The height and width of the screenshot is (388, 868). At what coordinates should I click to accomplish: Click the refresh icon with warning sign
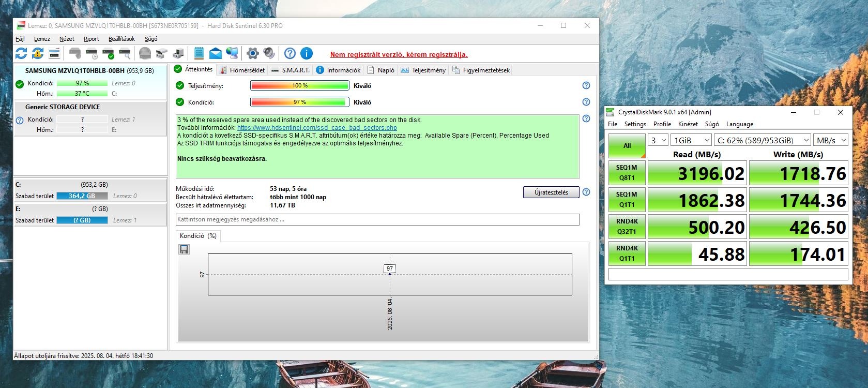(x=38, y=53)
